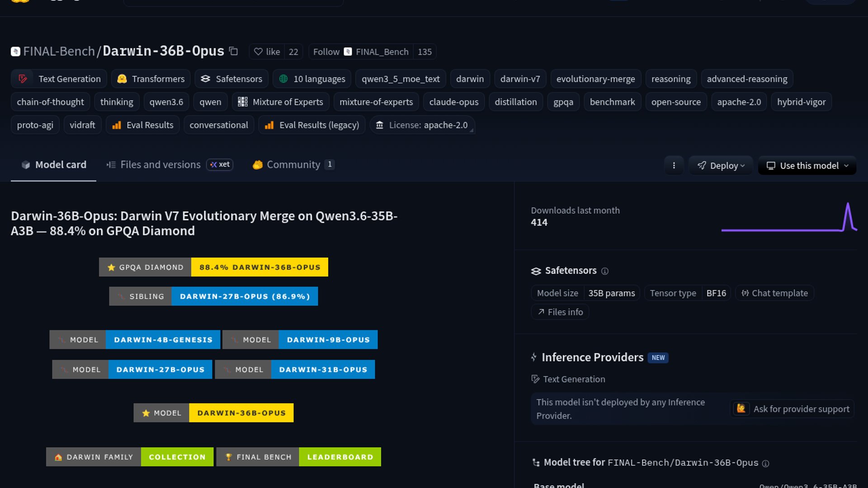The height and width of the screenshot is (488, 868).
Task: Switch to Files and versions tab
Action: (160, 164)
